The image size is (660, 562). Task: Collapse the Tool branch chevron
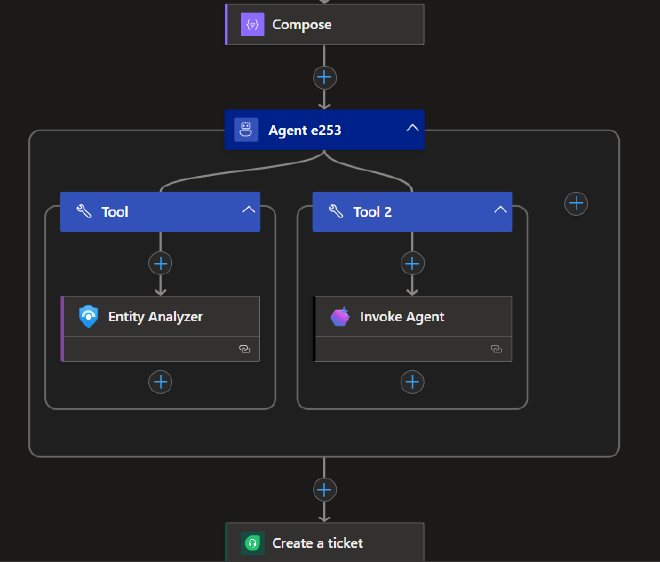(248, 210)
